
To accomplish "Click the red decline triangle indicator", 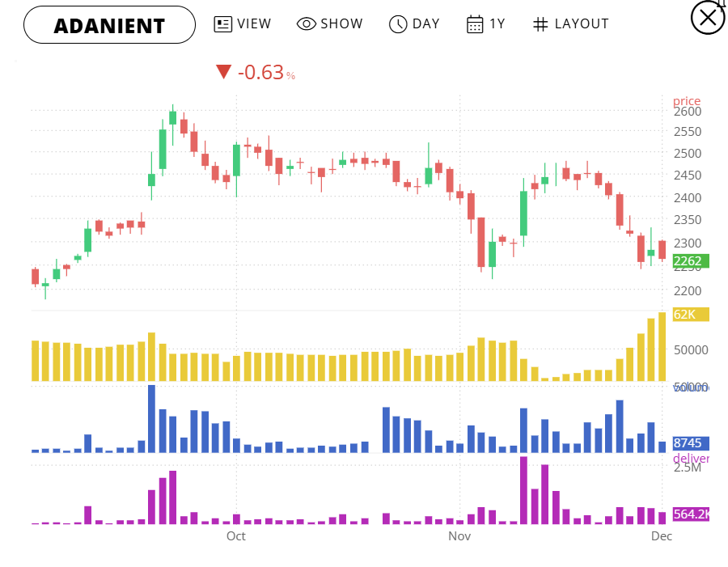I will tap(224, 72).
